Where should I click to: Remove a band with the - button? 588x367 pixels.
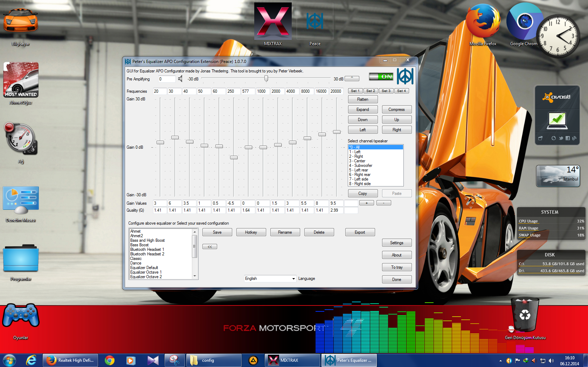click(383, 203)
